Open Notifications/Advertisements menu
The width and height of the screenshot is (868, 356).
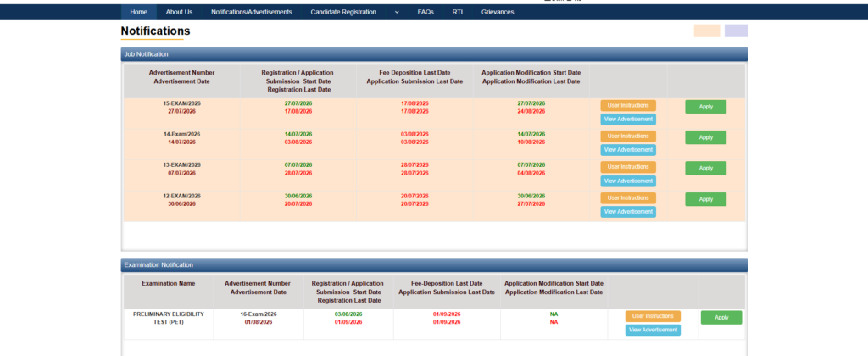click(251, 12)
